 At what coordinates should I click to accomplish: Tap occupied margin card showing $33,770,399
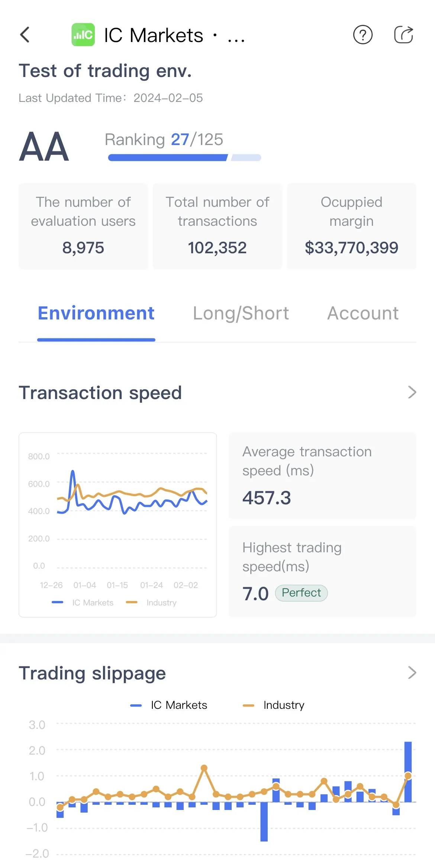coord(351,226)
